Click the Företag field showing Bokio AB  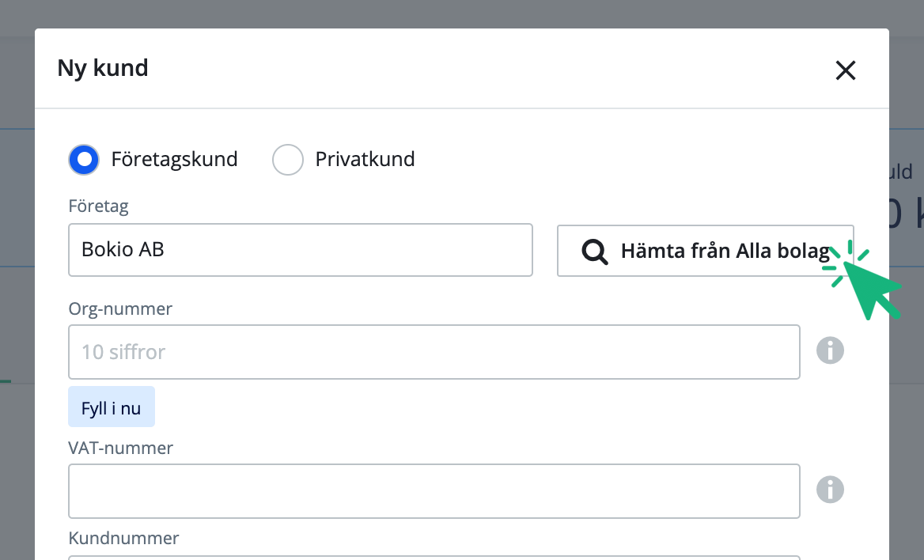pyautogui.click(x=301, y=249)
